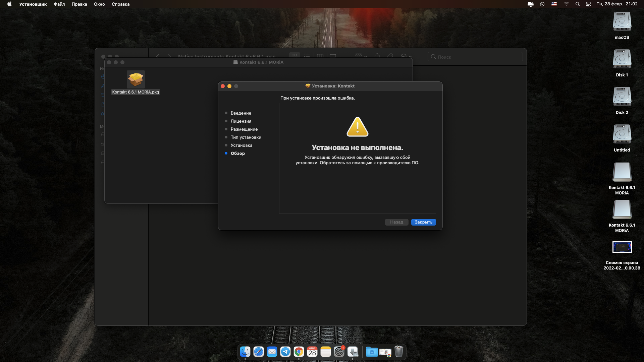Click the Installer app icon in the Dock
Screen dimensions: 644x362
[x=353, y=352]
